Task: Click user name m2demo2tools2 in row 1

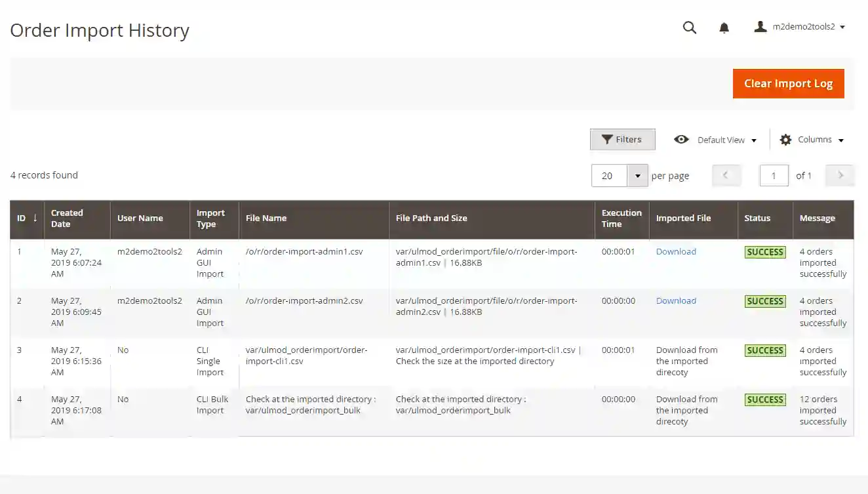Action: point(149,251)
